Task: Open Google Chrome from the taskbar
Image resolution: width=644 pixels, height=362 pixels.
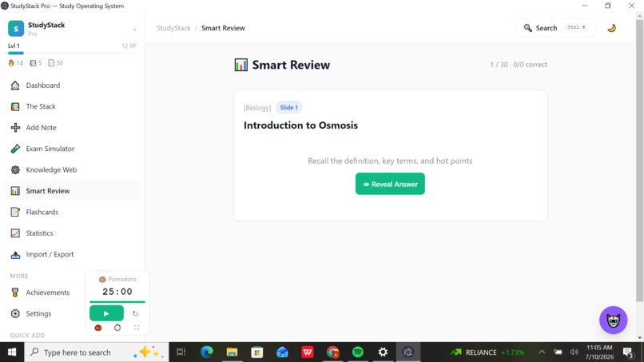Action: click(x=332, y=352)
